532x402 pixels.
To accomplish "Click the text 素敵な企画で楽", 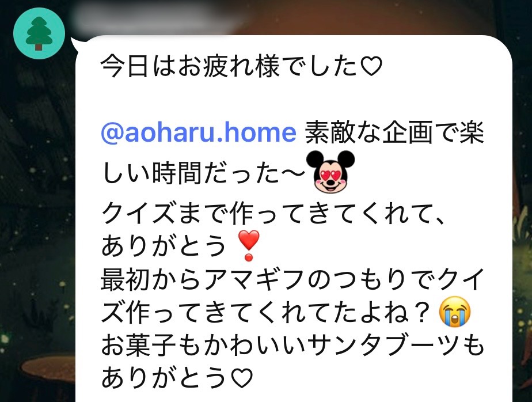I will (394, 132).
